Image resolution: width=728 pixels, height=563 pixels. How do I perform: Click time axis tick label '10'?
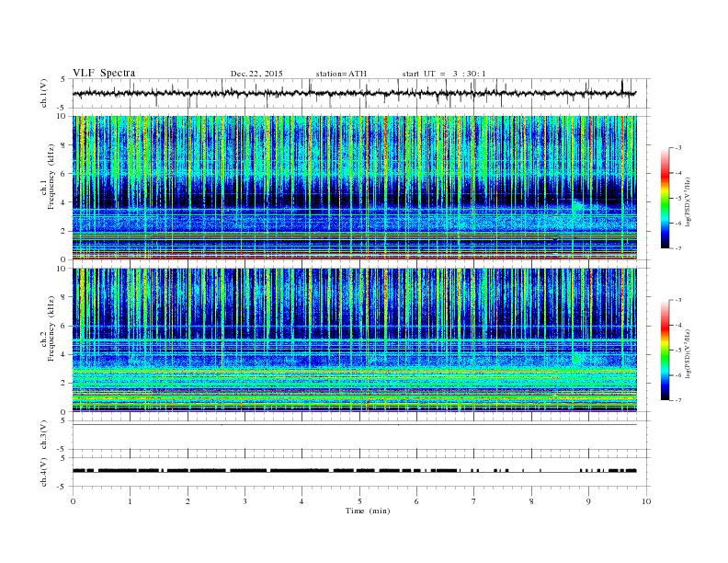[646, 501]
